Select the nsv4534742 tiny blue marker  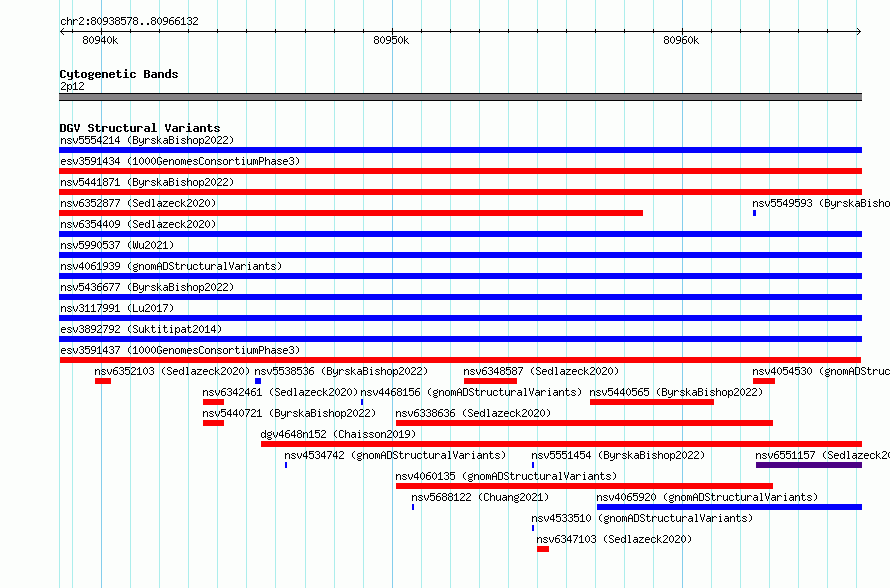coord(286,465)
